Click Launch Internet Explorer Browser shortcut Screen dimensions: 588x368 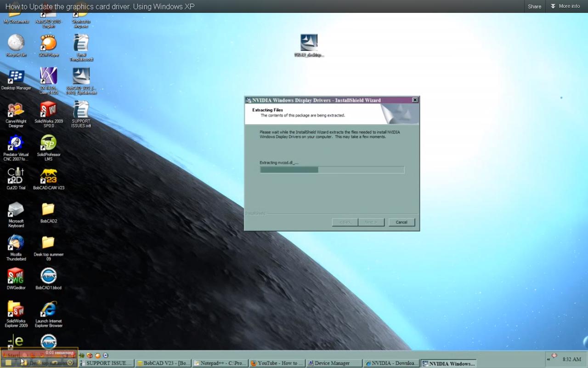[48, 314]
